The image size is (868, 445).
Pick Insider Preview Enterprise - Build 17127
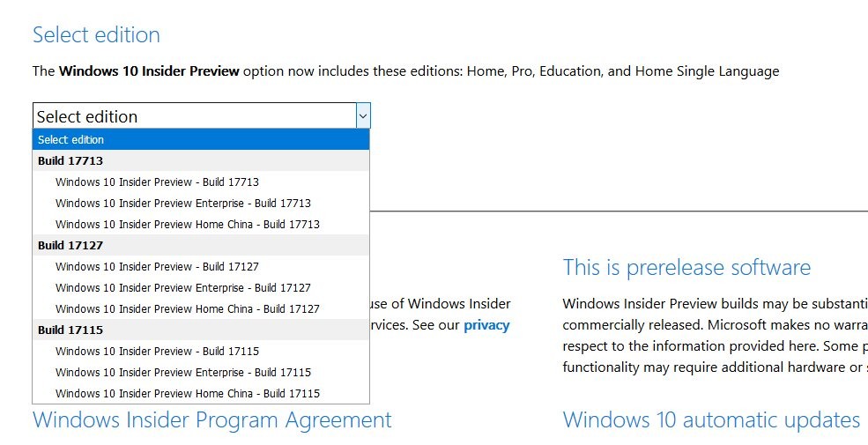pos(182,287)
